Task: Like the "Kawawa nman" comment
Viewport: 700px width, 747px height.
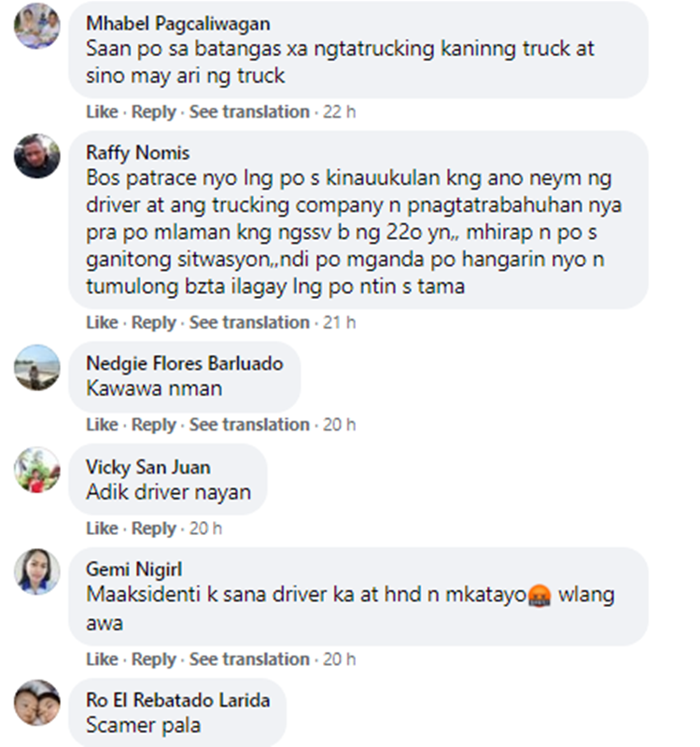Action: click(102, 425)
